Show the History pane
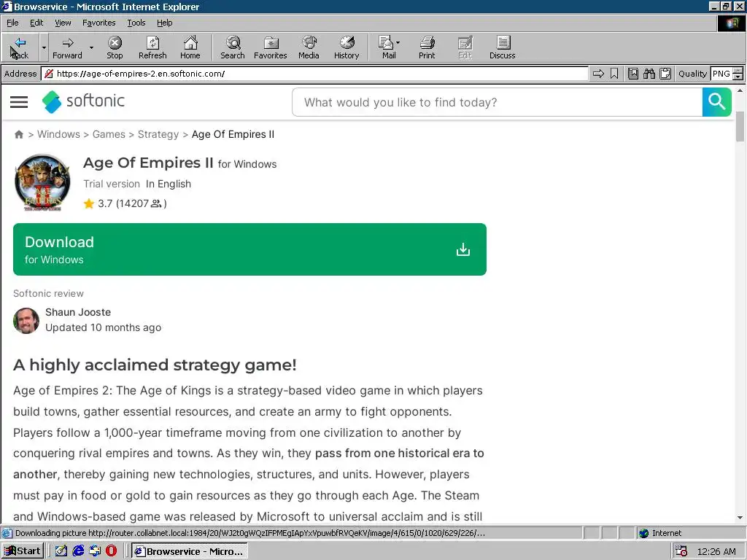Image resolution: width=747 pixels, height=560 pixels. click(x=347, y=47)
